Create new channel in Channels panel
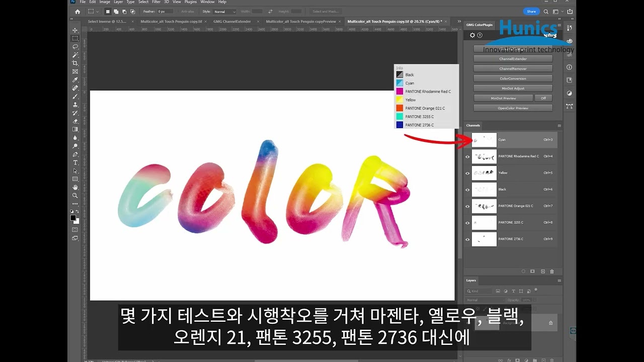The width and height of the screenshot is (644, 362). [543, 271]
